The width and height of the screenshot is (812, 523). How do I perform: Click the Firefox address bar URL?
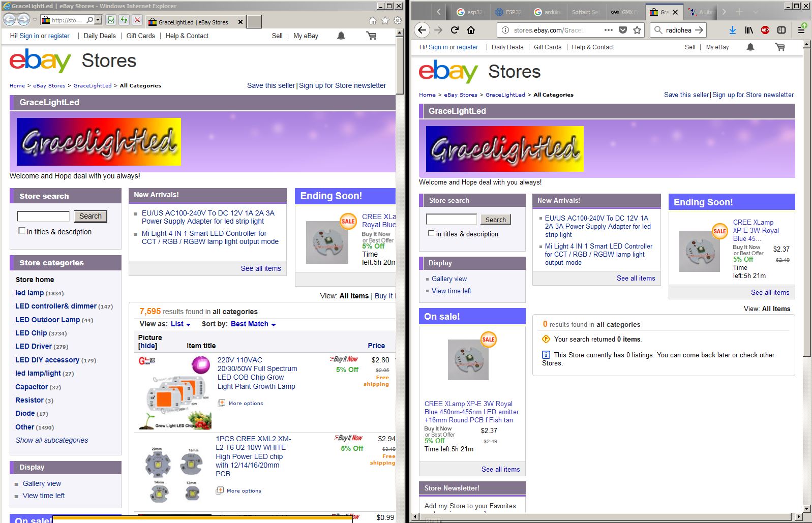(x=549, y=30)
